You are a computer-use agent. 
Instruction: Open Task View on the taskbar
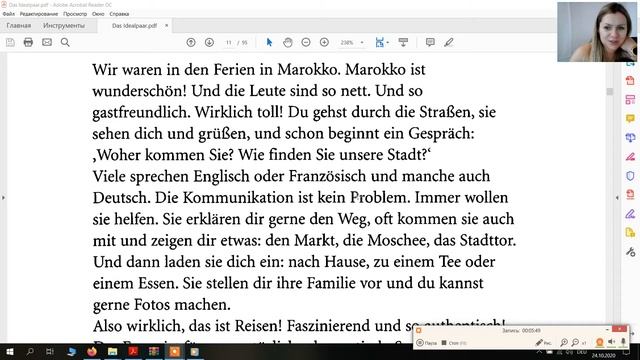click(50, 351)
